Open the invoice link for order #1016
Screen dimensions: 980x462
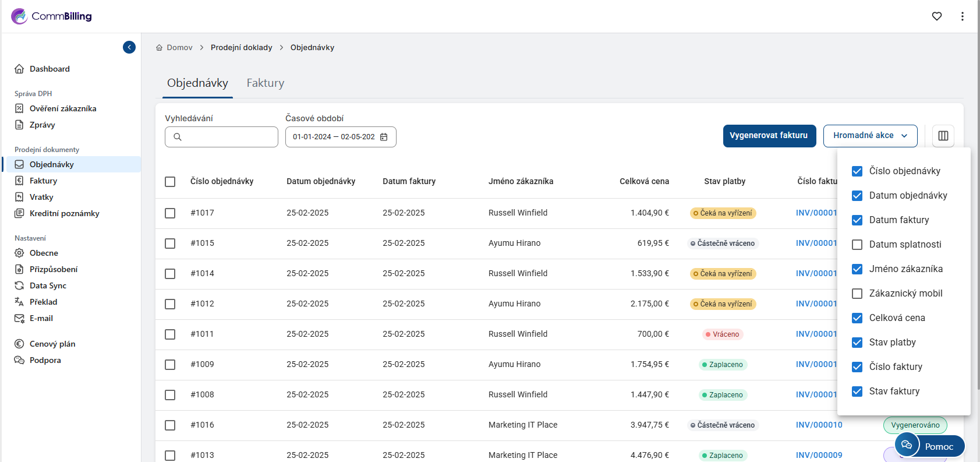tap(819, 425)
